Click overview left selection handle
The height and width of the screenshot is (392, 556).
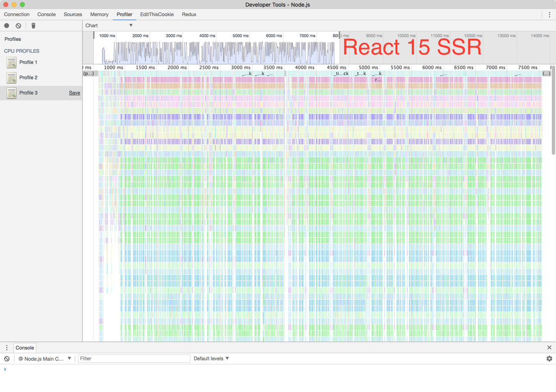pos(94,35)
